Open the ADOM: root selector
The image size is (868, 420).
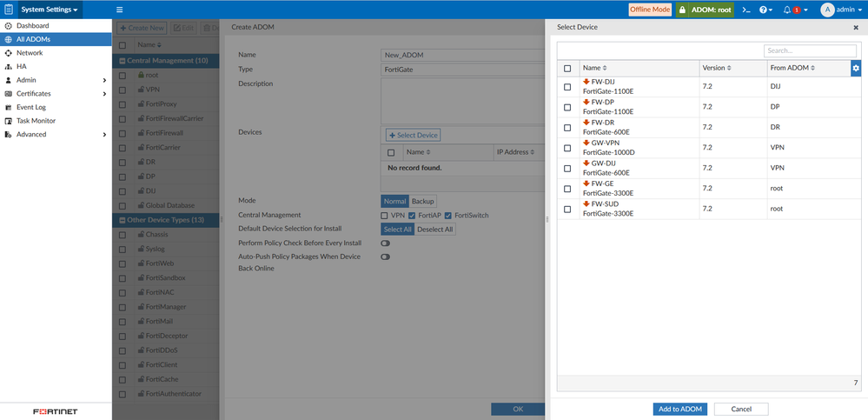706,10
